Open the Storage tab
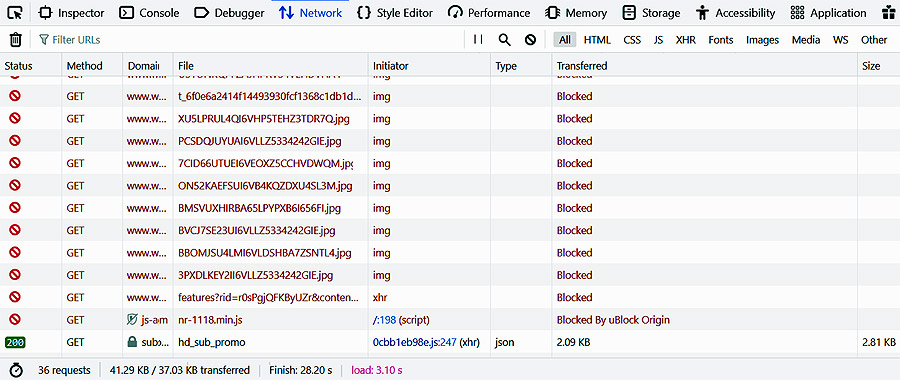Screen dimensions: 900x380 tap(651, 13)
